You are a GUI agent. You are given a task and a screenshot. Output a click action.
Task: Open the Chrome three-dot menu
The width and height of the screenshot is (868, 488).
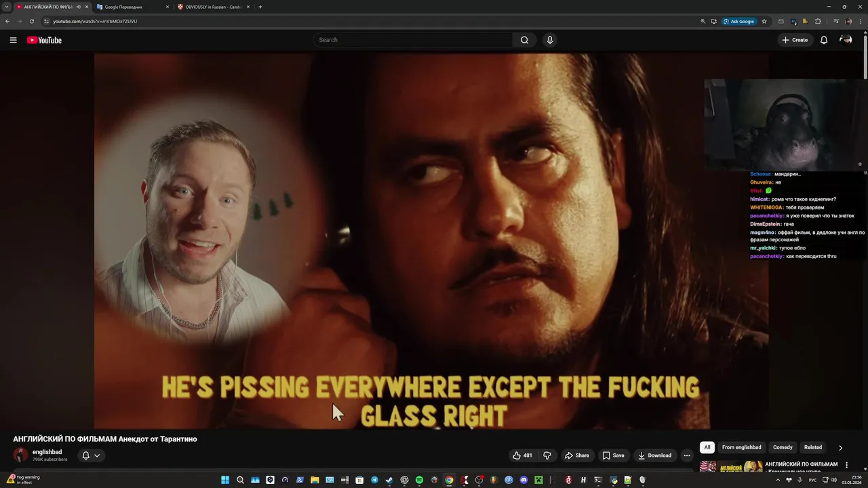tap(861, 21)
